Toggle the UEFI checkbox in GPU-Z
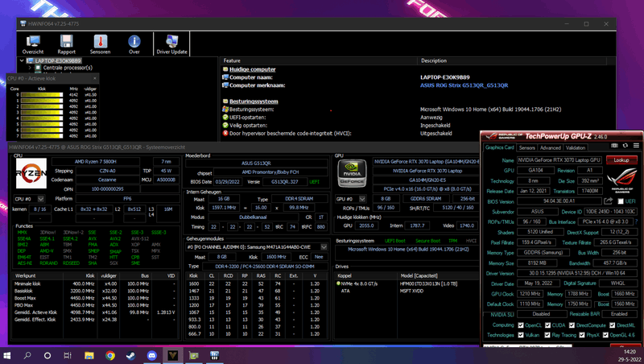 (621, 201)
